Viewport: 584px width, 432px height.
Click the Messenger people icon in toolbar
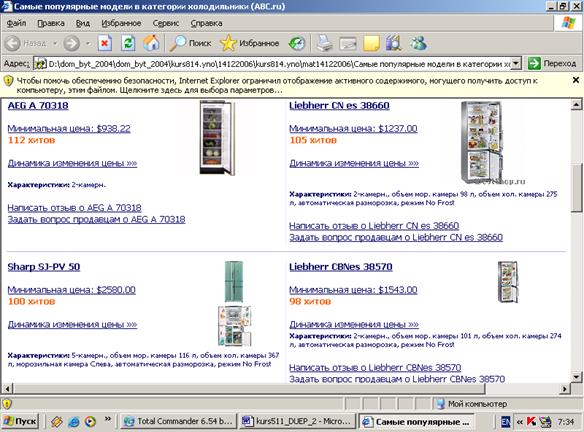tap(418, 43)
